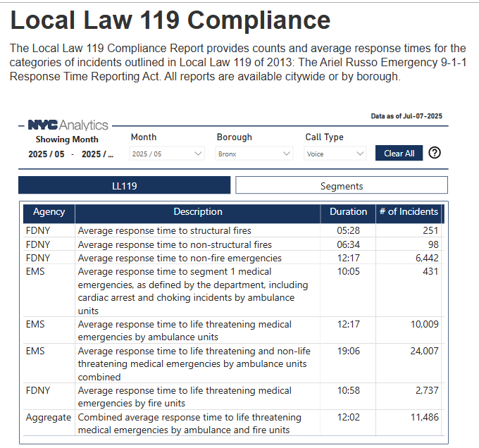Click the duration value 12:02
Viewport: 479px width, 448px height.
[348, 417]
